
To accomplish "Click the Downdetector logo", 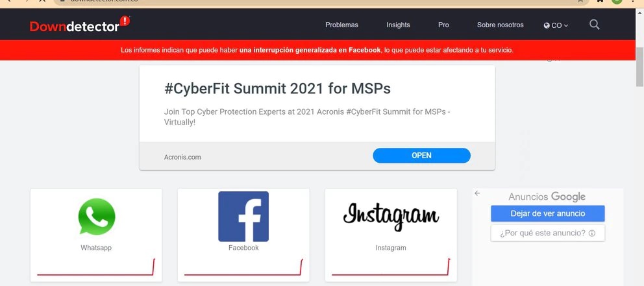I will 80,25.
